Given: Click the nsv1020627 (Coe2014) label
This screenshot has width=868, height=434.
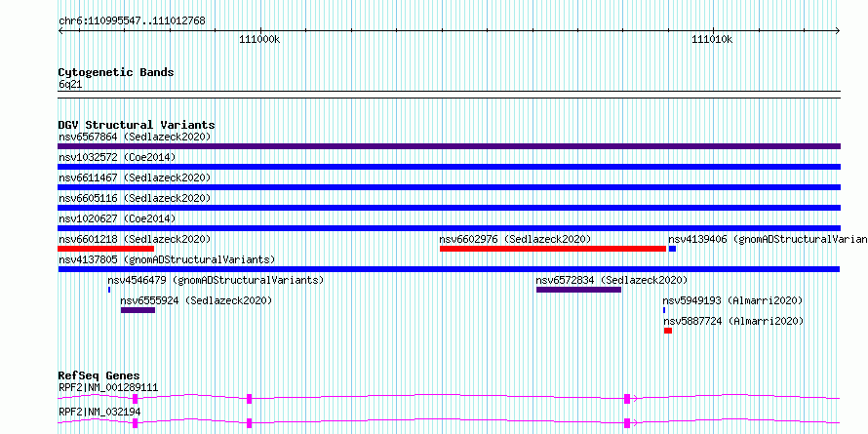Looking at the screenshot, I should coord(117,218).
